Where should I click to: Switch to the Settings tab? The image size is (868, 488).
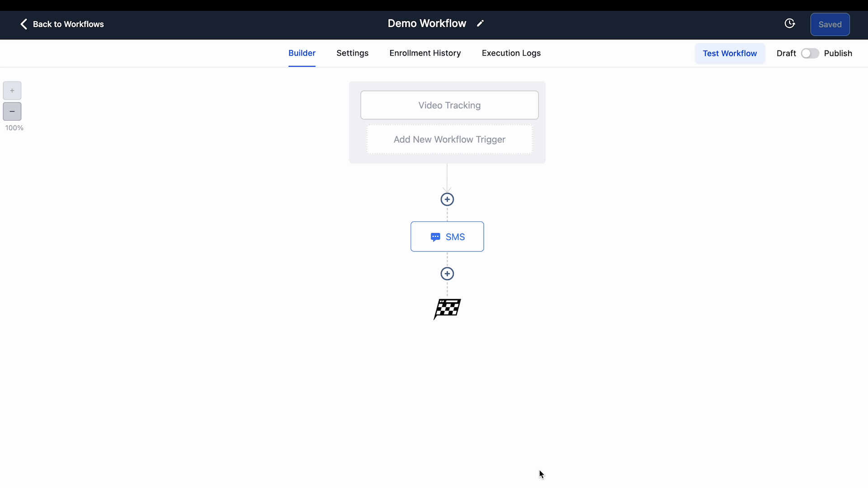352,53
